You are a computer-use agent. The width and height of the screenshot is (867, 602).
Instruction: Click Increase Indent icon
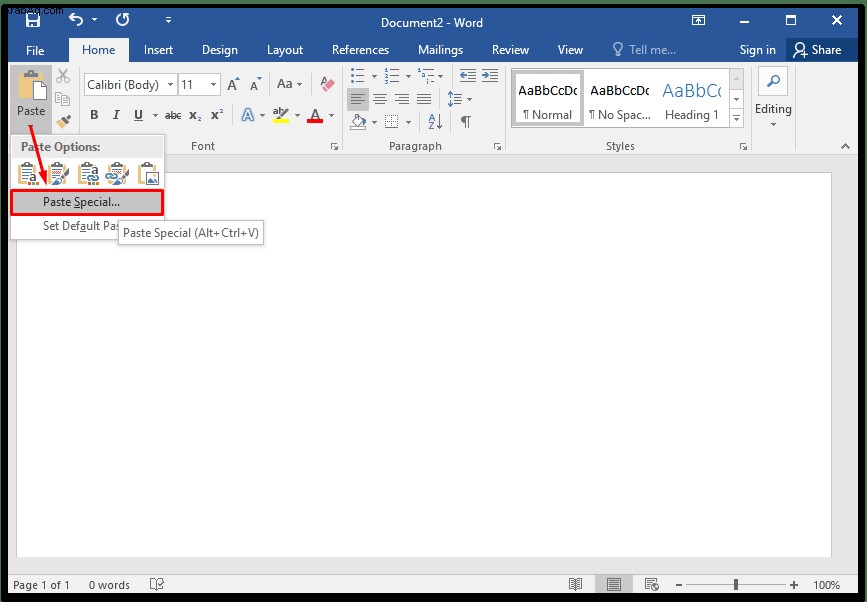click(x=490, y=76)
